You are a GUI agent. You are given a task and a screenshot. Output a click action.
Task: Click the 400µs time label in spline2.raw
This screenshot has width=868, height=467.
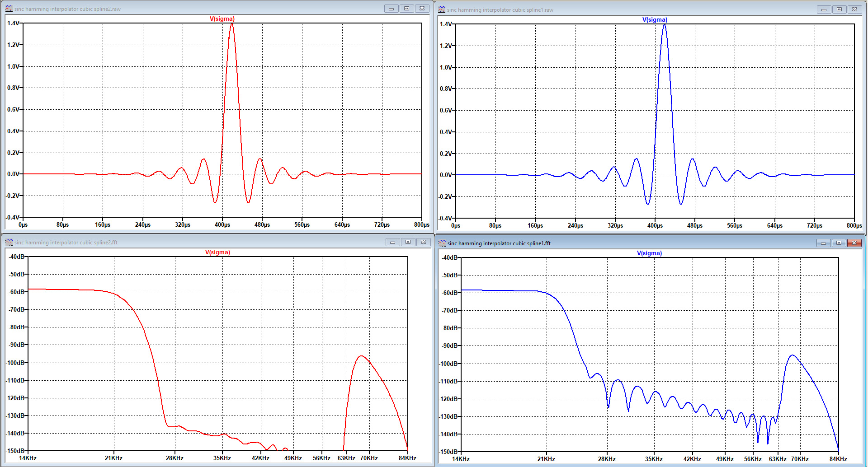[222, 224]
